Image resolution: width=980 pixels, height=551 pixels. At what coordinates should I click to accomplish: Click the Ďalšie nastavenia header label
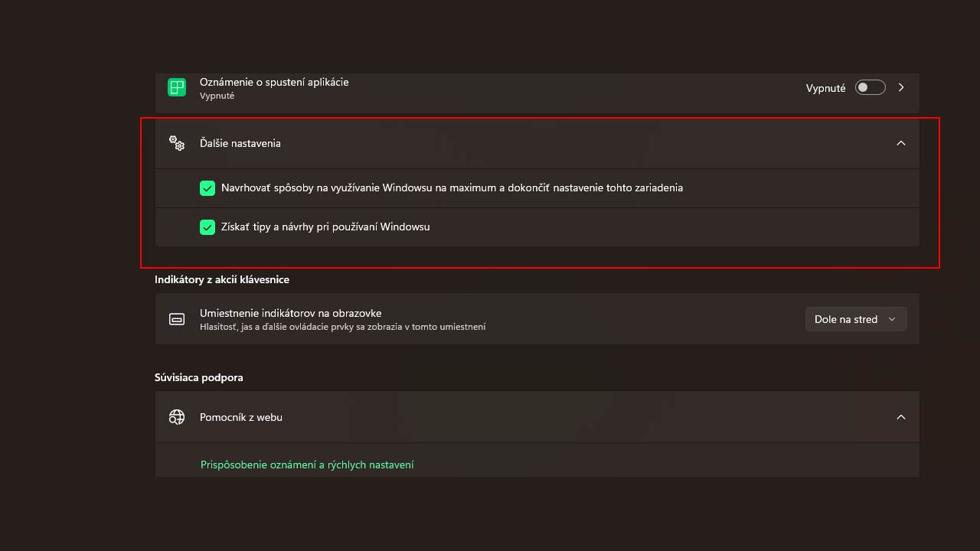240,143
